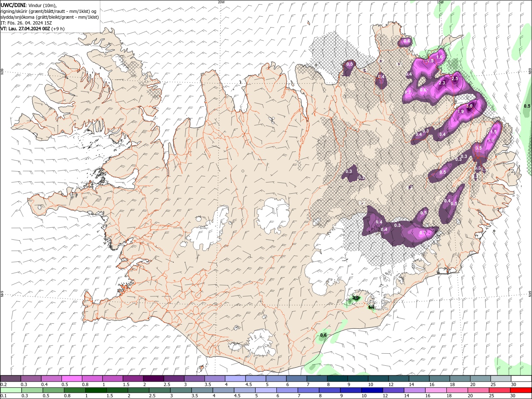Click the 20W longitude label
This screenshot has width=532, height=399.
(x=221, y=2)
